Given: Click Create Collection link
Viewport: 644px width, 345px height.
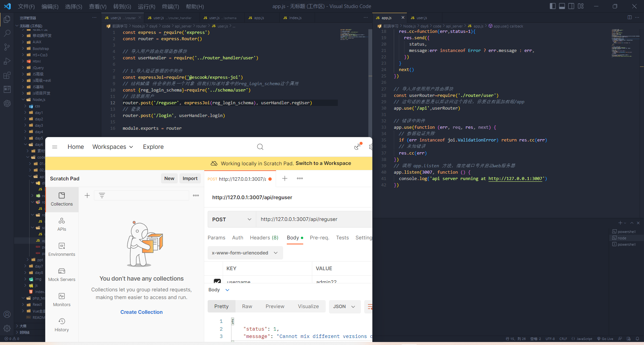Looking at the screenshot, I should tap(142, 312).
